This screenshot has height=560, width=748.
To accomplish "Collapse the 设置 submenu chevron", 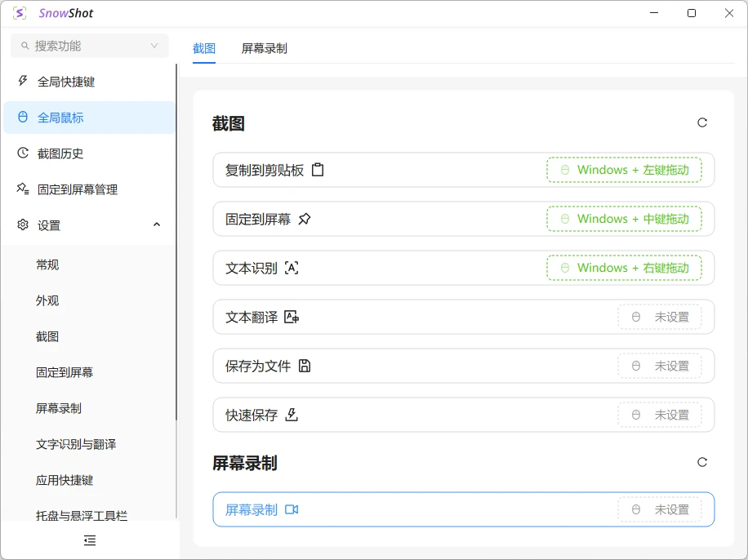I will coord(157,224).
